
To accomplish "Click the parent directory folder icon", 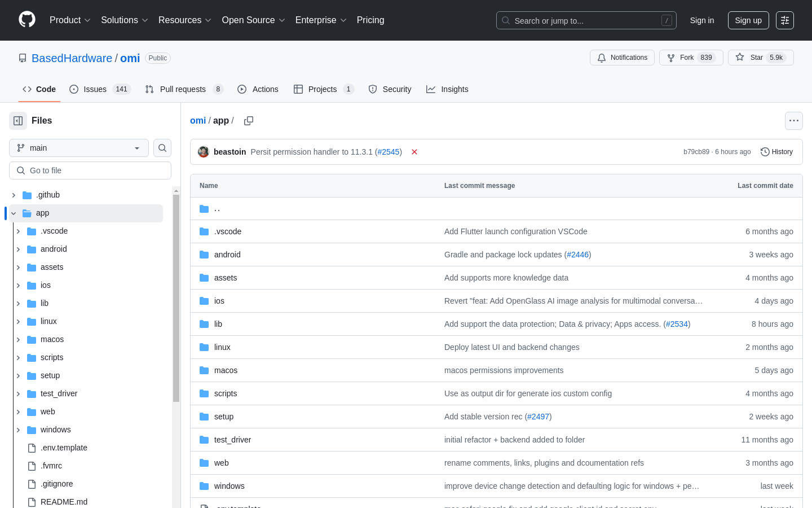I will point(204,209).
